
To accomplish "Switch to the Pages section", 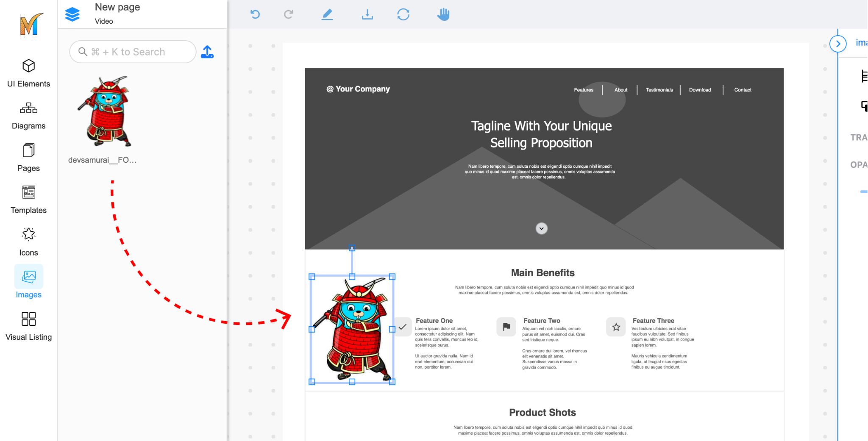I will [x=28, y=158].
